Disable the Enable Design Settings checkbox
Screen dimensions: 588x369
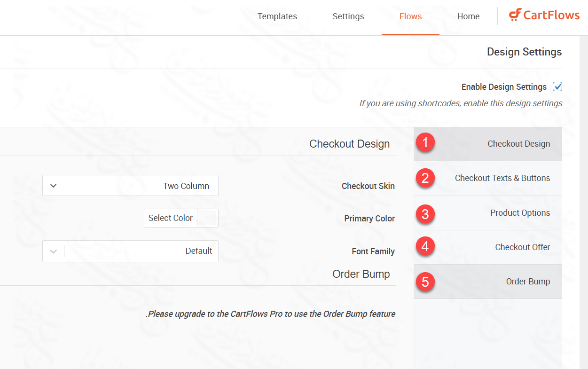(557, 86)
